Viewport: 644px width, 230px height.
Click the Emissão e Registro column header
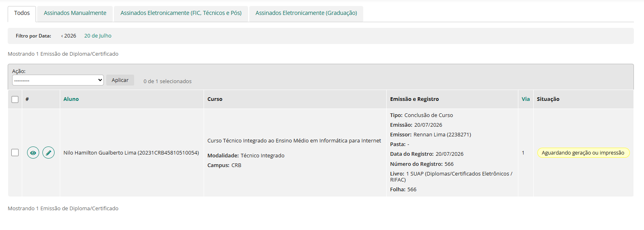pos(415,99)
